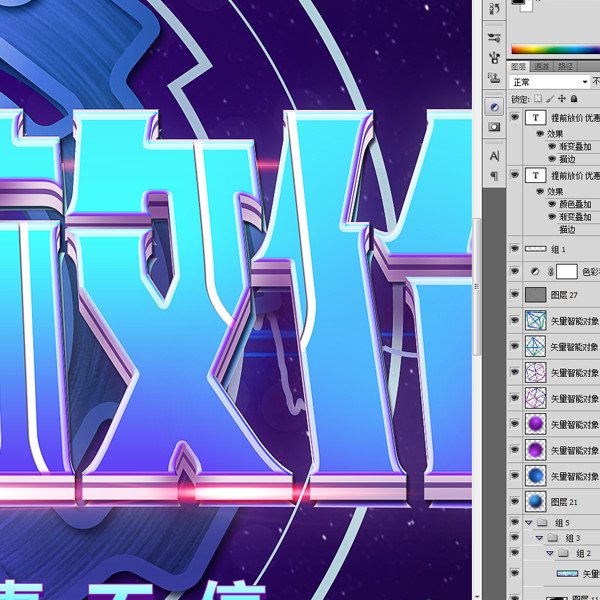This screenshot has width=600, height=600.
Task: Switch to the 路径 tab
Action: point(565,66)
